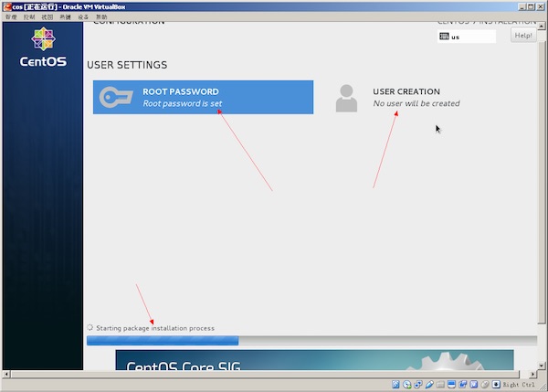Click the person silhouette icon beside USER CREATION
The width and height of the screenshot is (548, 392).
pos(346,98)
